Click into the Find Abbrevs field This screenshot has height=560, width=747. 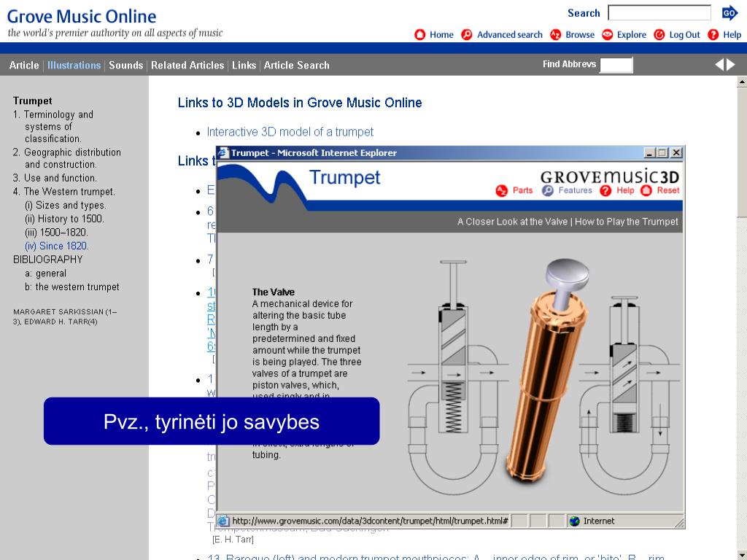click(616, 65)
